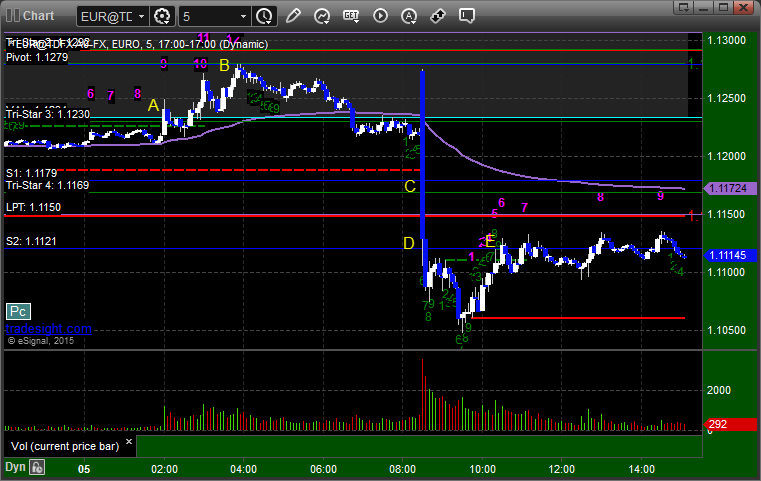761x481 pixels.
Task: Click the 'S1: 1.1179' label
Action: [32, 173]
